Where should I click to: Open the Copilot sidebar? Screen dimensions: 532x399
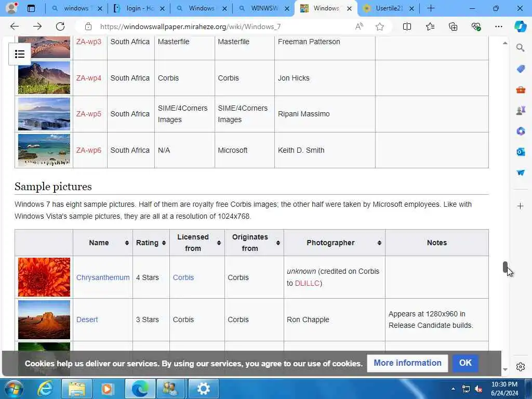click(520, 26)
